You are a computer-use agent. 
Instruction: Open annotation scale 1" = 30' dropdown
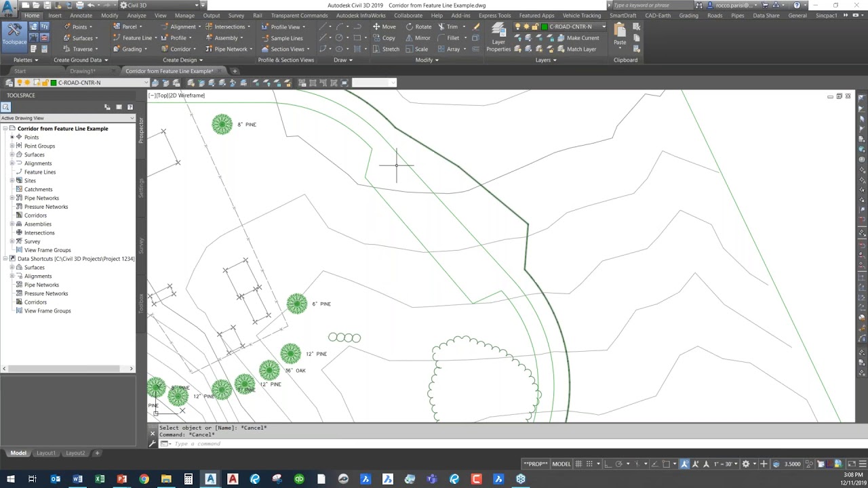(x=726, y=464)
